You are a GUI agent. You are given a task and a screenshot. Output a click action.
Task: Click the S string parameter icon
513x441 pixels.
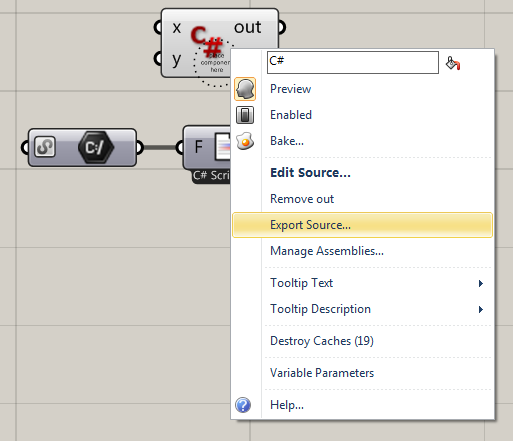point(45,147)
